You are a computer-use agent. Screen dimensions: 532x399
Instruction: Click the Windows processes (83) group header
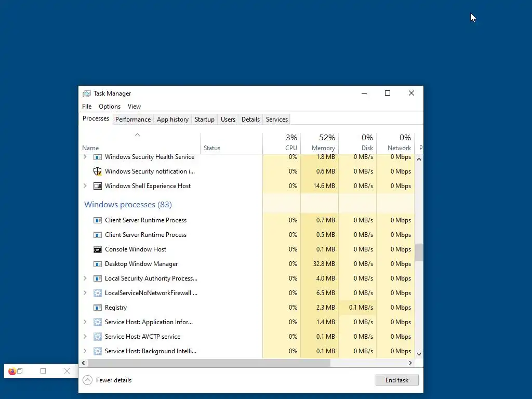[x=128, y=205]
